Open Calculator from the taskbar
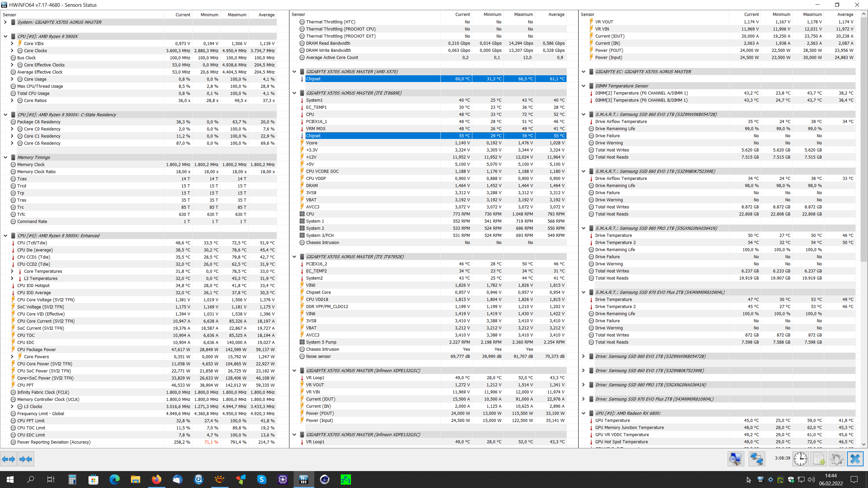 72,480
